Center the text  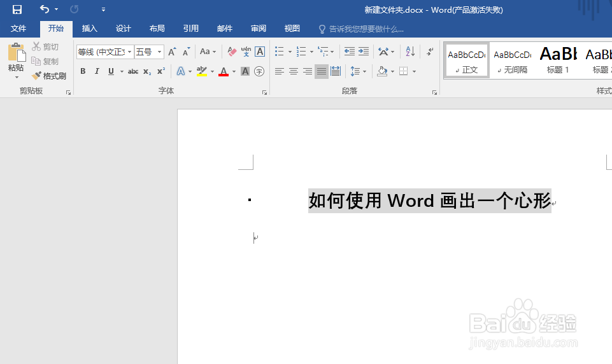tap(294, 71)
